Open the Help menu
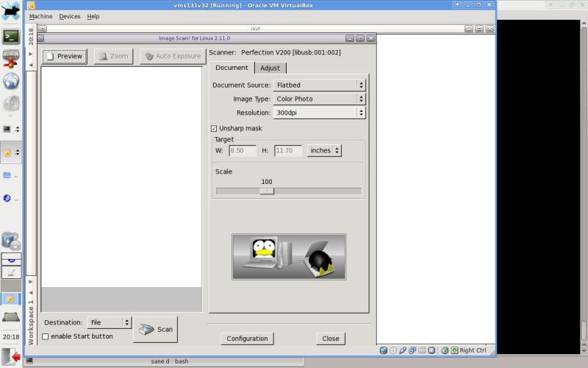This screenshot has height=368, width=588. 93,16
